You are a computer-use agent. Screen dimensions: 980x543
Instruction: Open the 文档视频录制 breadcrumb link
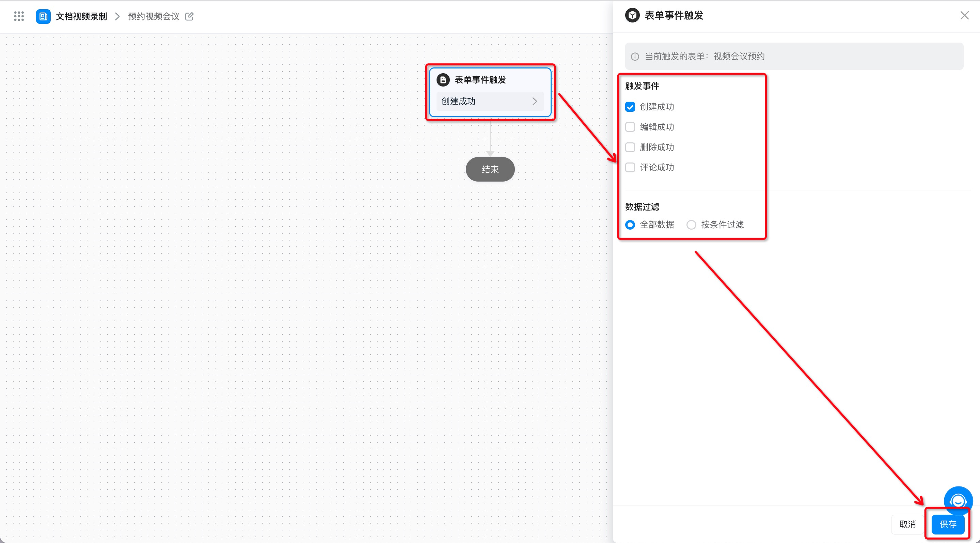coord(81,16)
